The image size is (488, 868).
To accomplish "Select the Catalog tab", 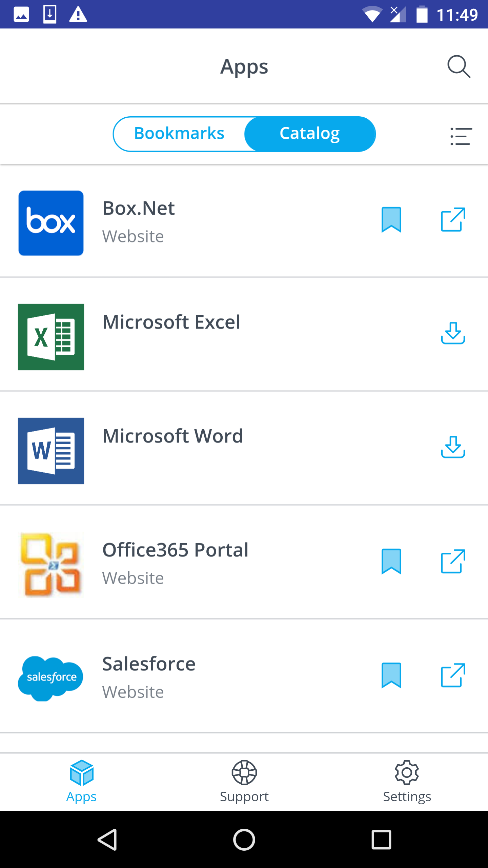I will pos(310,134).
